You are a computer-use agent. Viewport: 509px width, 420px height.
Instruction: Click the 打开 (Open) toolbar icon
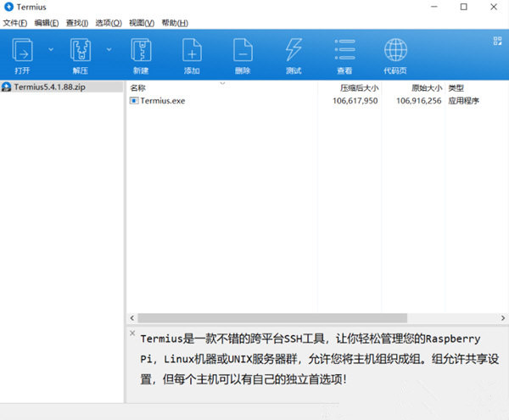pos(22,50)
